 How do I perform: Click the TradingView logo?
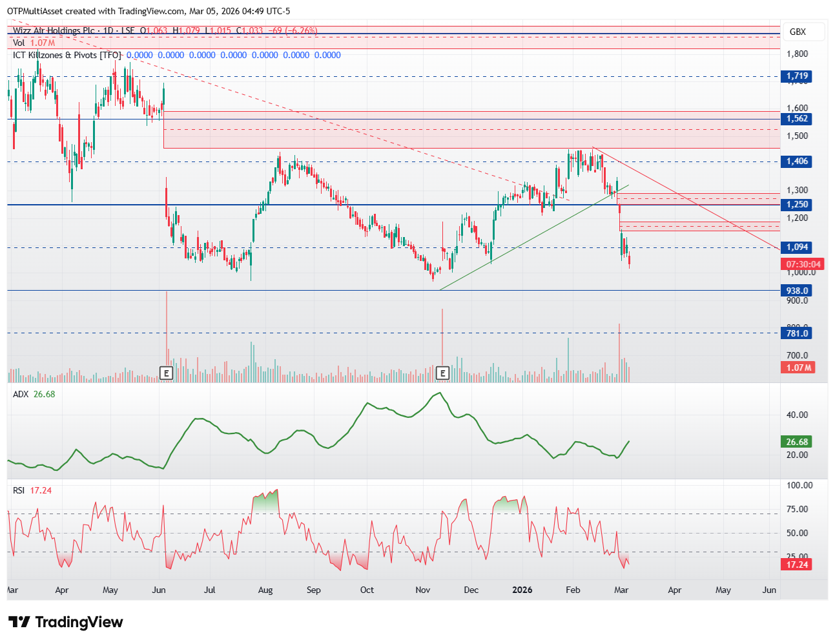[x=66, y=622]
